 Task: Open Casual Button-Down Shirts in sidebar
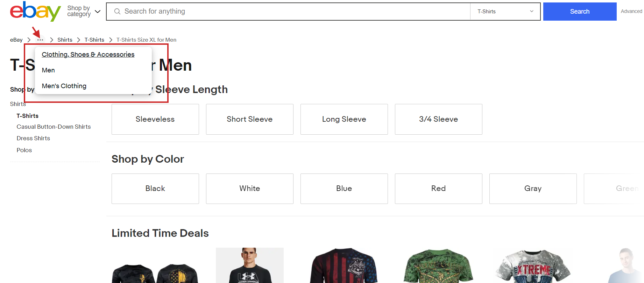[x=54, y=127]
